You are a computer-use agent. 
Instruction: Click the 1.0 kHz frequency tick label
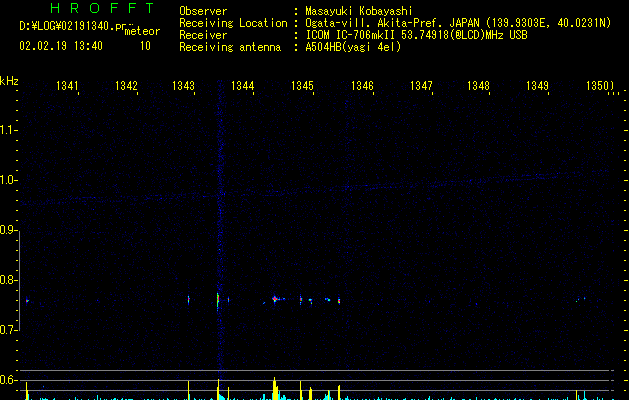8,180
